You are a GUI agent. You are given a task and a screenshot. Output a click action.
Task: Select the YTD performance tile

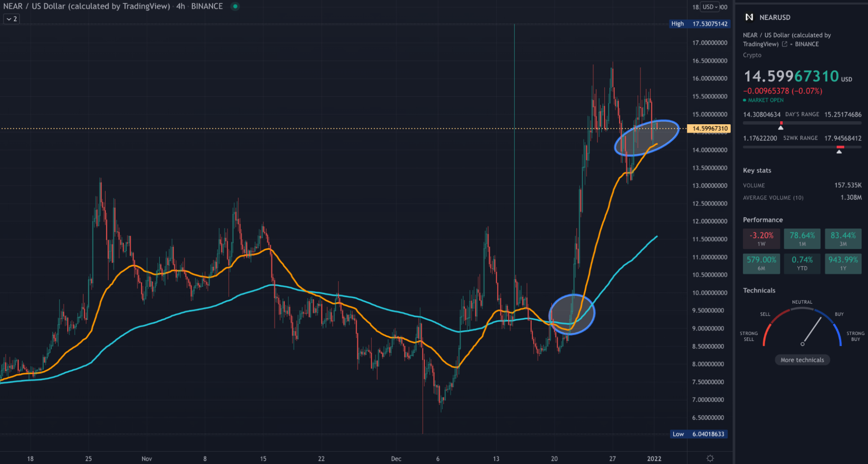tap(802, 263)
